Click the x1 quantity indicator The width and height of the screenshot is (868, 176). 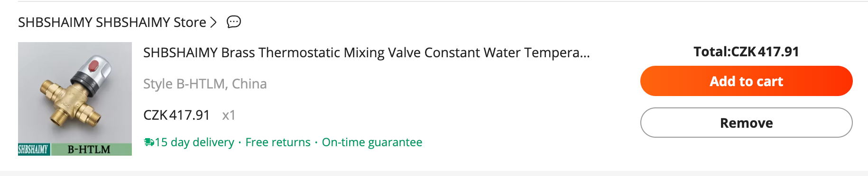(229, 115)
